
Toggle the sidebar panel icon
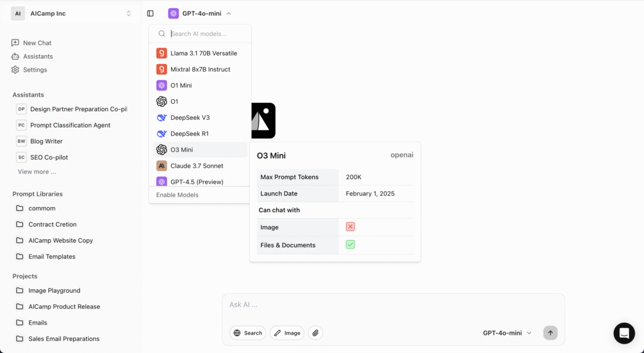click(x=150, y=14)
